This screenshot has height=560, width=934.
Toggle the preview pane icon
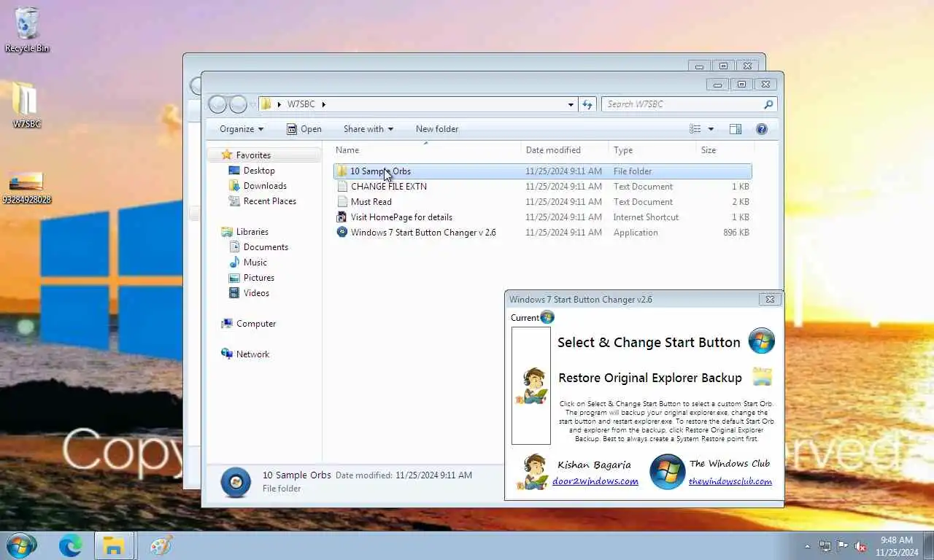pos(736,129)
